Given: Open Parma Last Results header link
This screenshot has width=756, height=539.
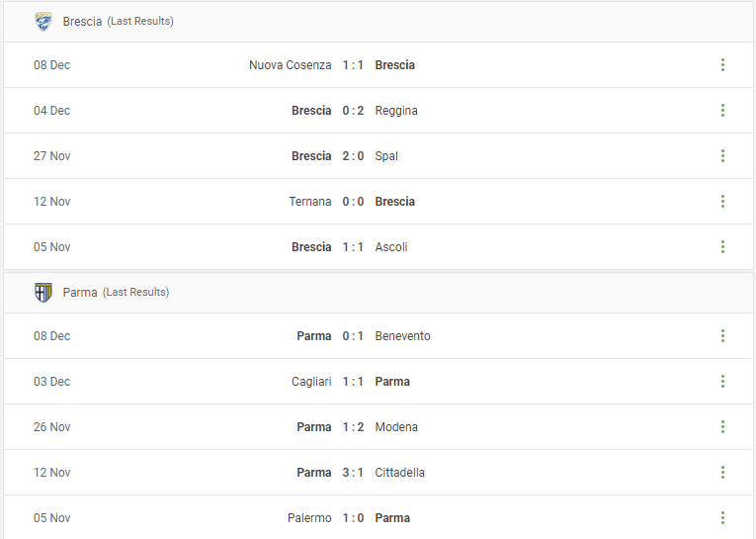Looking at the screenshot, I should pos(116,293).
